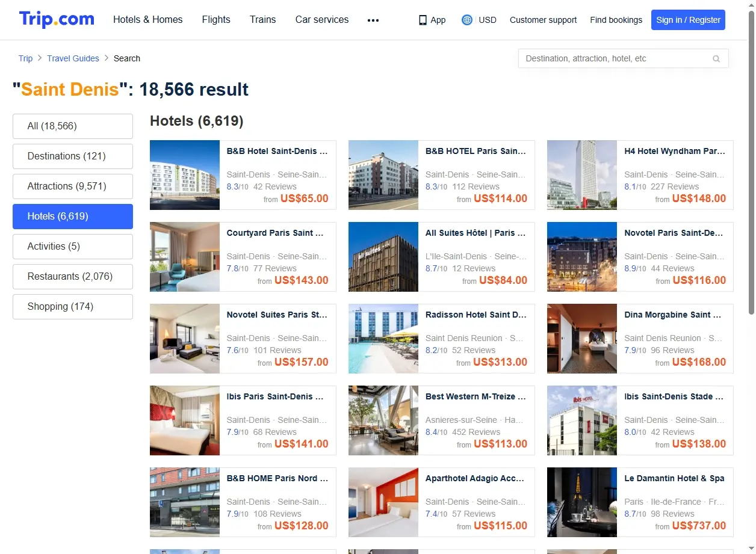756x554 pixels.
Task: Open Dina Morgabine Saint photo
Action: coord(582,339)
